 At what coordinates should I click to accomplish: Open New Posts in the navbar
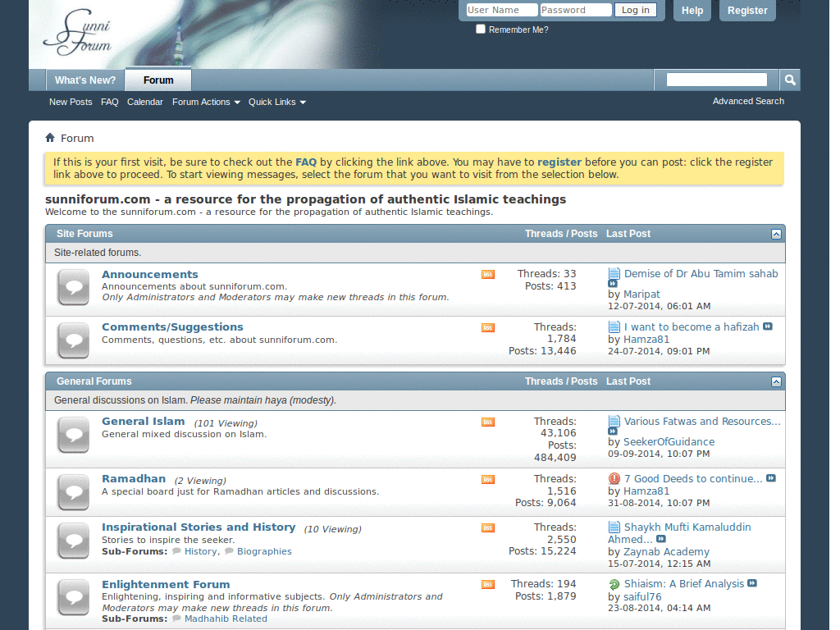pyautogui.click(x=71, y=102)
